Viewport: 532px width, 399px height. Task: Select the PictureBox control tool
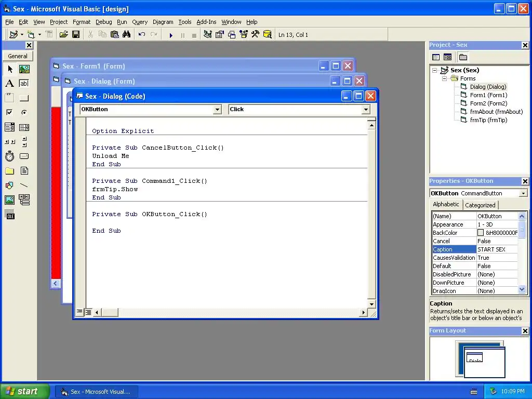pyautogui.click(x=24, y=69)
